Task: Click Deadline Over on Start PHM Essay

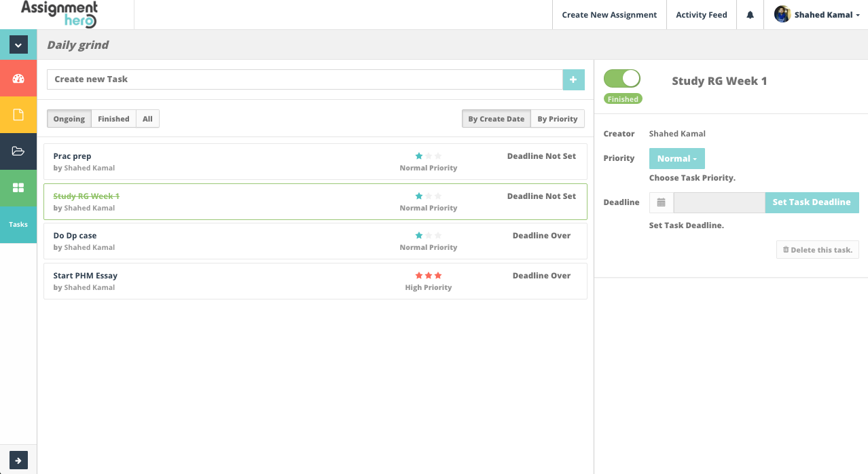Action: 541,276
